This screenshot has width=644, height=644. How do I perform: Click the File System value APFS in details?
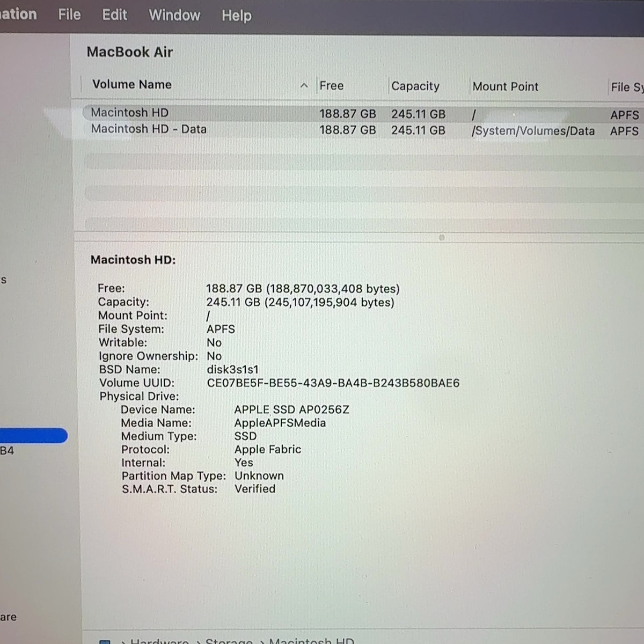click(x=221, y=329)
